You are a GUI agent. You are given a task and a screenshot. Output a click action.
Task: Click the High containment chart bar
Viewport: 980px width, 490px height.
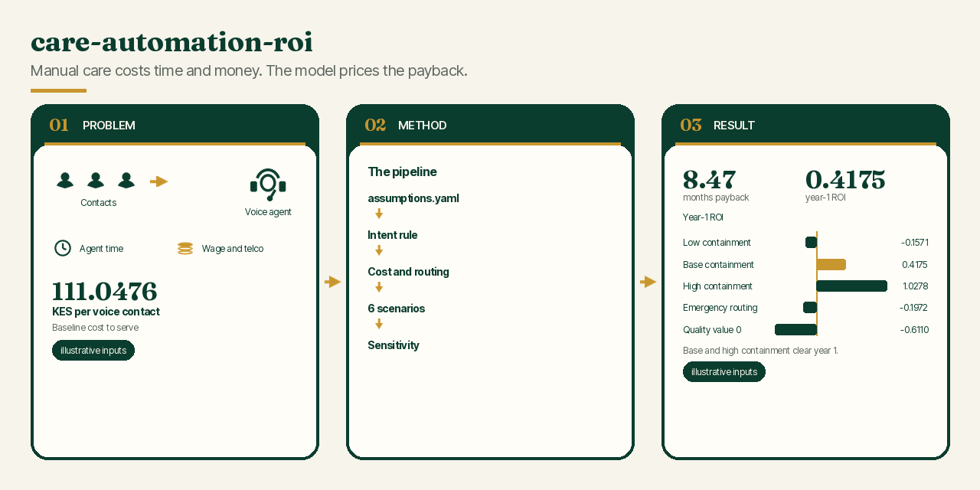(852, 286)
